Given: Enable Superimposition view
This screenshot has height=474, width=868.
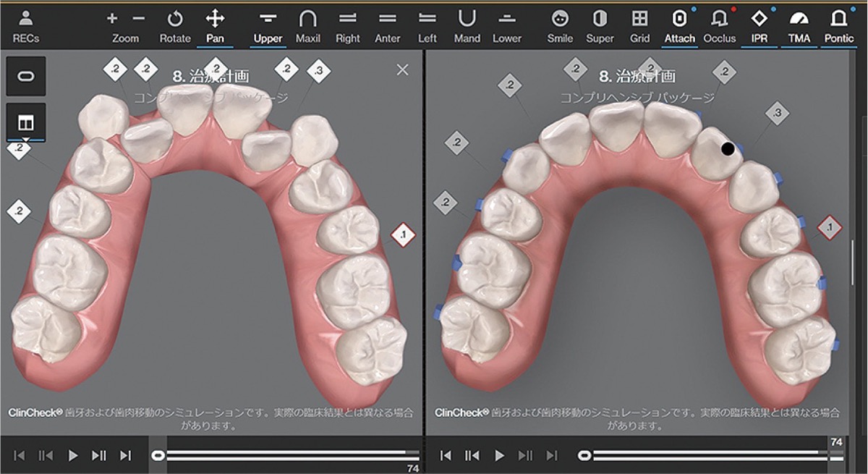Looking at the screenshot, I should point(600,25).
